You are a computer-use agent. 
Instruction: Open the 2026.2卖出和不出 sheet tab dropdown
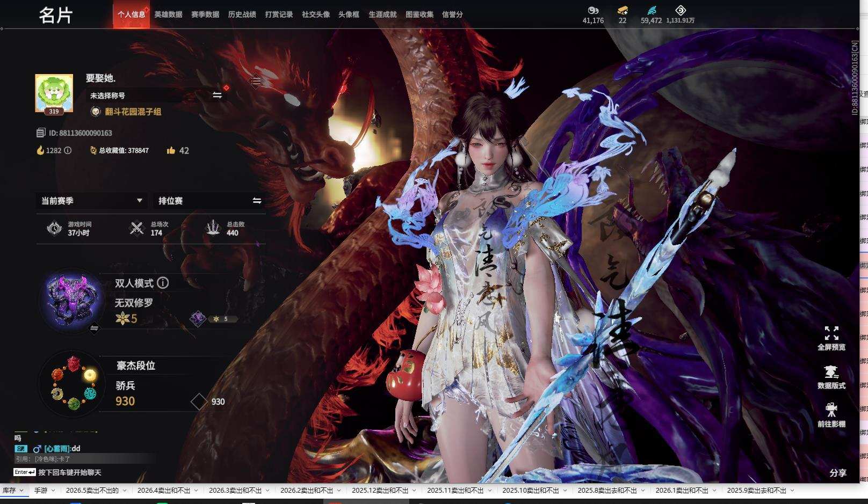(x=339, y=491)
